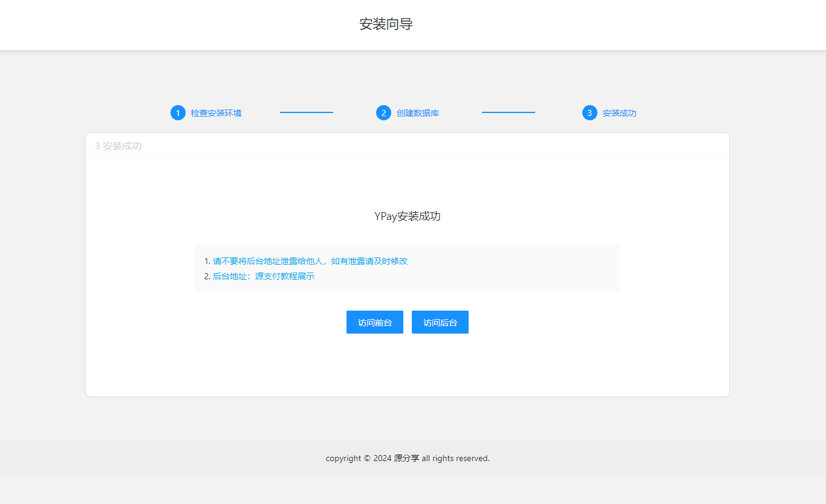Click the 创建数据库 step label
The height and width of the screenshot is (504, 826).
point(418,113)
